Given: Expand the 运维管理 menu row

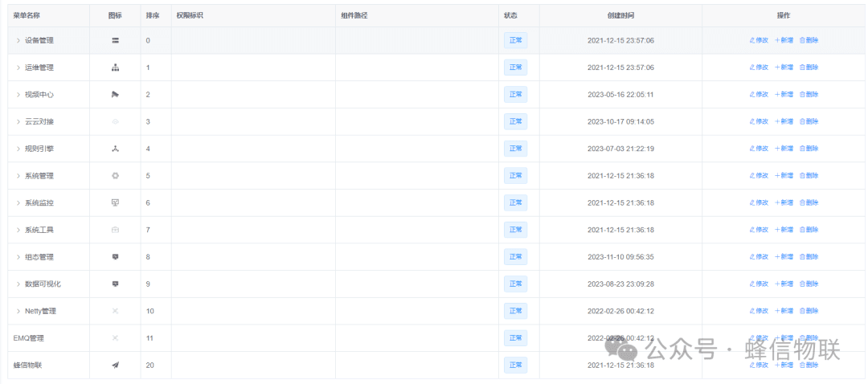Looking at the screenshot, I should click(x=18, y=67).
